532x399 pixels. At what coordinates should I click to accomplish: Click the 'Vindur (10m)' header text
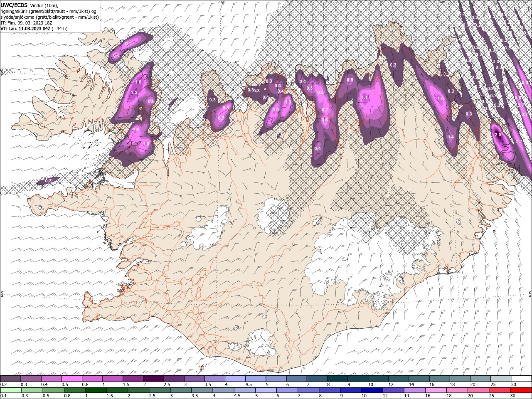click(44, 5)
